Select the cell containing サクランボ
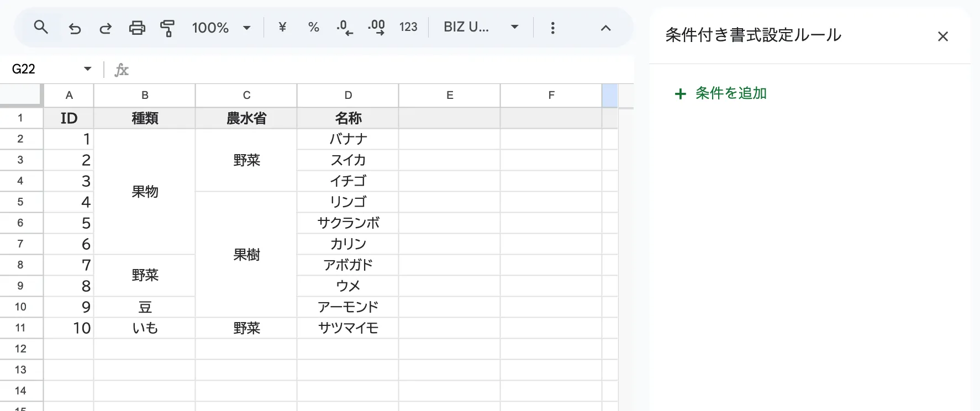The height and width of the screenshot is (411, 980). (x=348, y=223)
